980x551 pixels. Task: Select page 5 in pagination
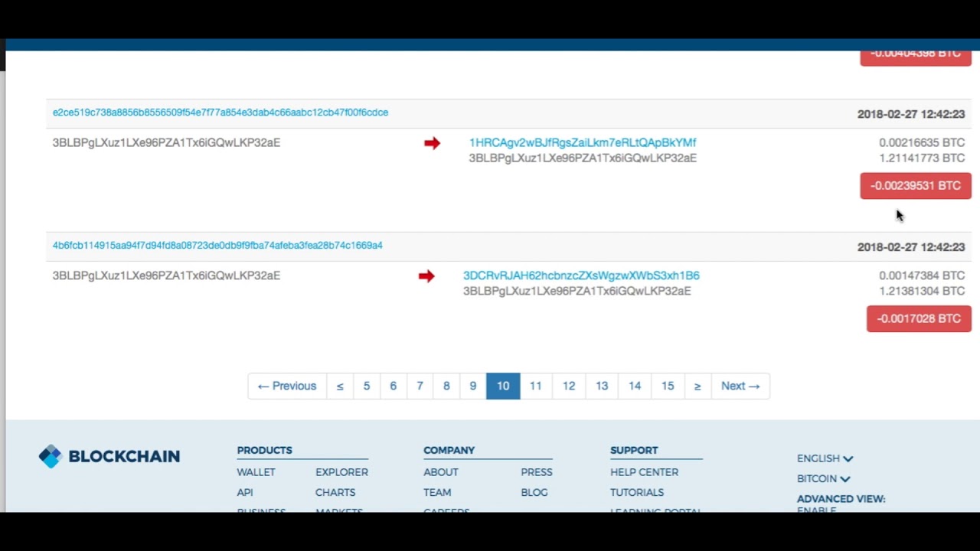coord(367,386)
